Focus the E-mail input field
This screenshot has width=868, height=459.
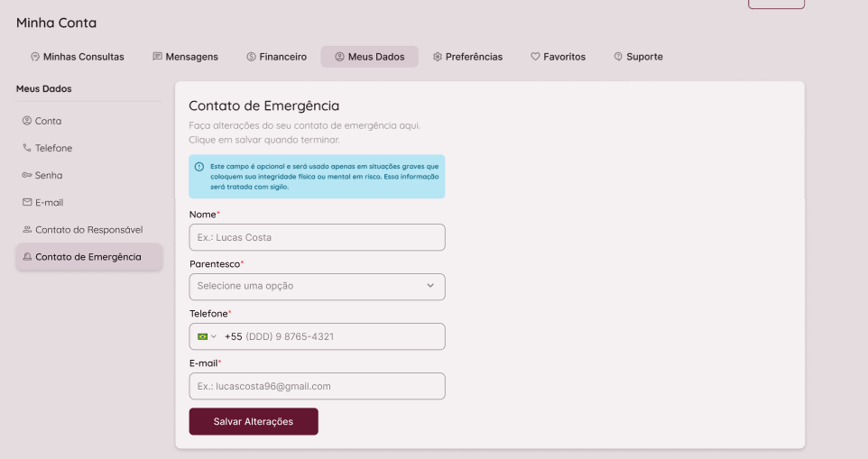(x=317, y=386)
